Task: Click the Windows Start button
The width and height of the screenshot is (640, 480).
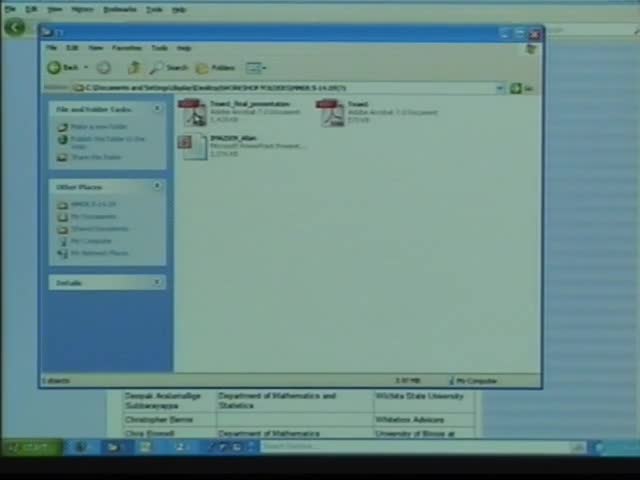Action: pos(32,447)
